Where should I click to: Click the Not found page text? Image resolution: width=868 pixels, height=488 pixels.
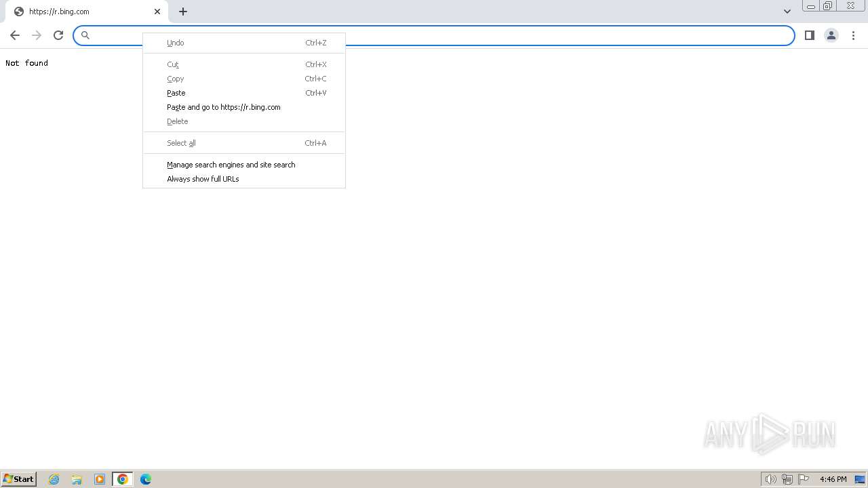pos(26,63)
